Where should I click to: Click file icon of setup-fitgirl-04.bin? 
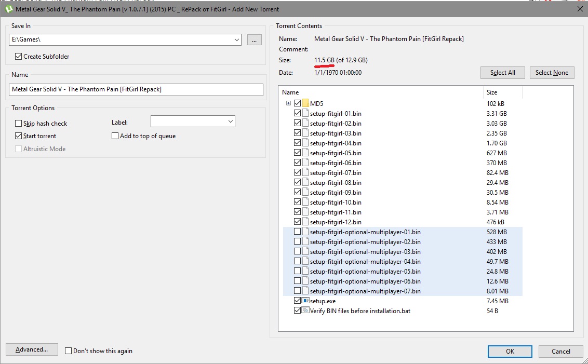click(x=305, y=142)
